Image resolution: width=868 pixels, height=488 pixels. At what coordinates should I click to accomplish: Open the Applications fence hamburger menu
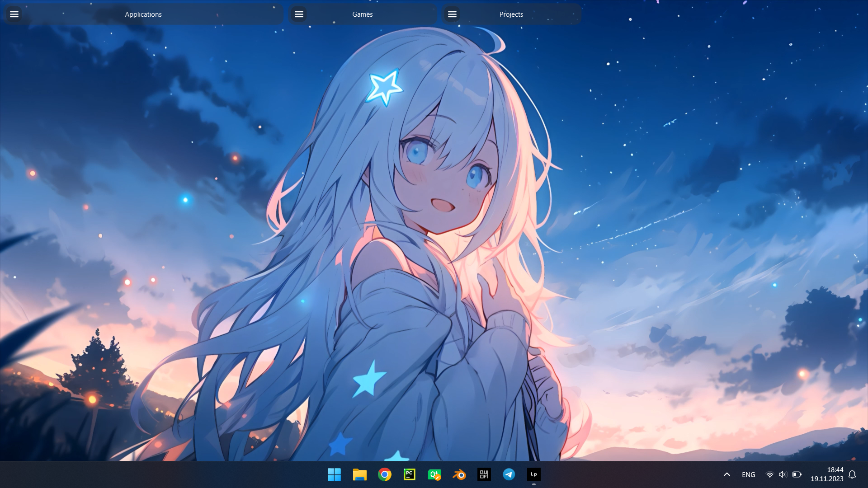click(14, 14)
